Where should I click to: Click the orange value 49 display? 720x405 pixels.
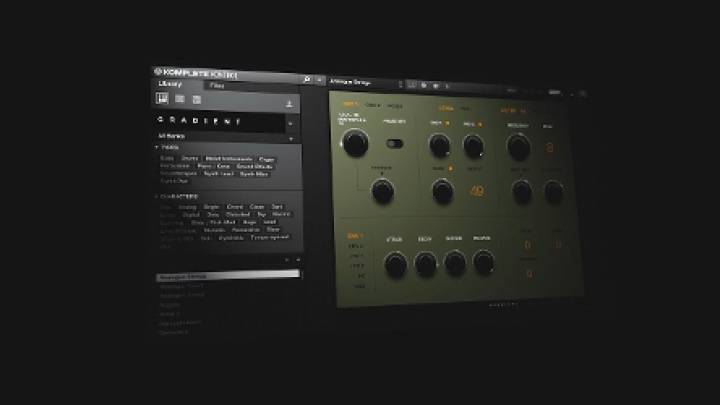[477, 191]
